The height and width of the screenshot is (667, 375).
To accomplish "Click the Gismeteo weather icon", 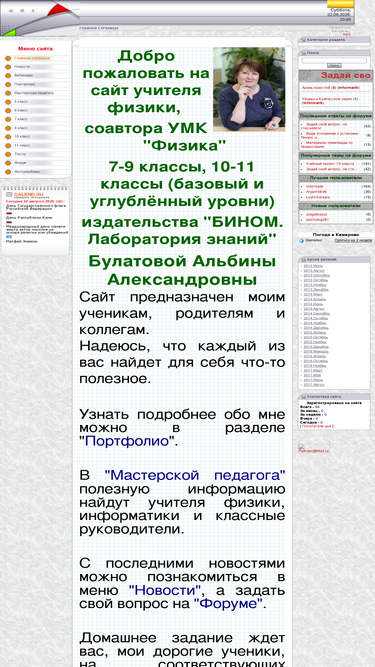I will tap(301, 240).
